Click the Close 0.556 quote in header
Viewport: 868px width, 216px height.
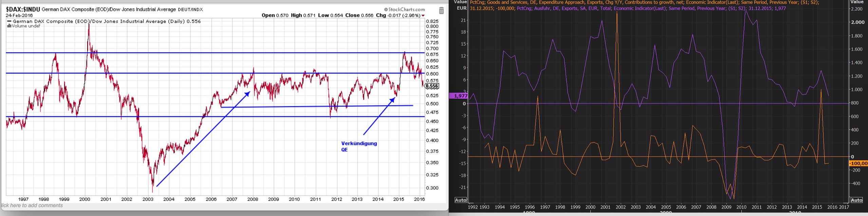point(359,15)
